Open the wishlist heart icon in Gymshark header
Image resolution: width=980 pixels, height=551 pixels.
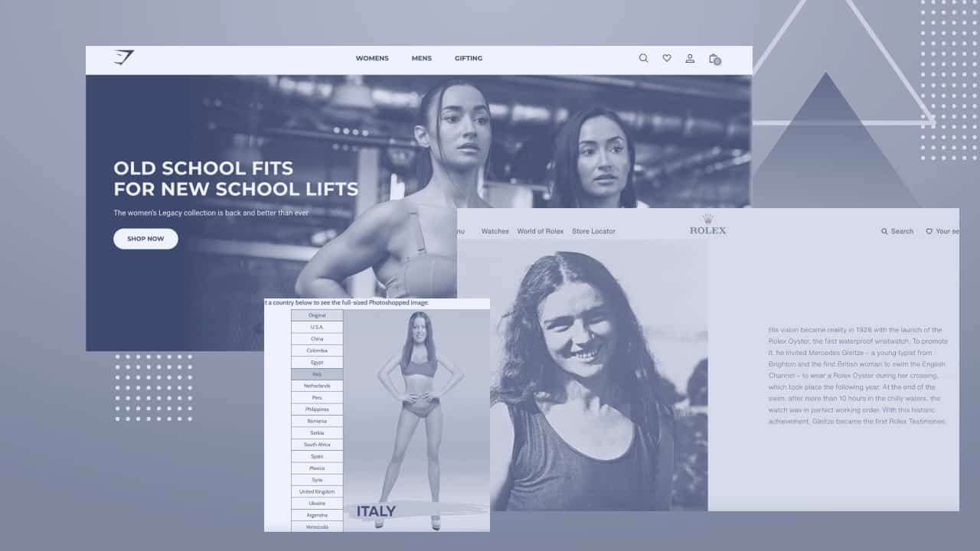(x=667, y=58)
